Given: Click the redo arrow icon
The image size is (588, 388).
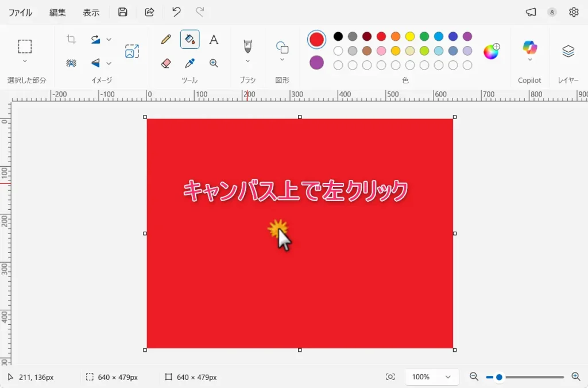Looking at the screenshot, I should (200, 12).
